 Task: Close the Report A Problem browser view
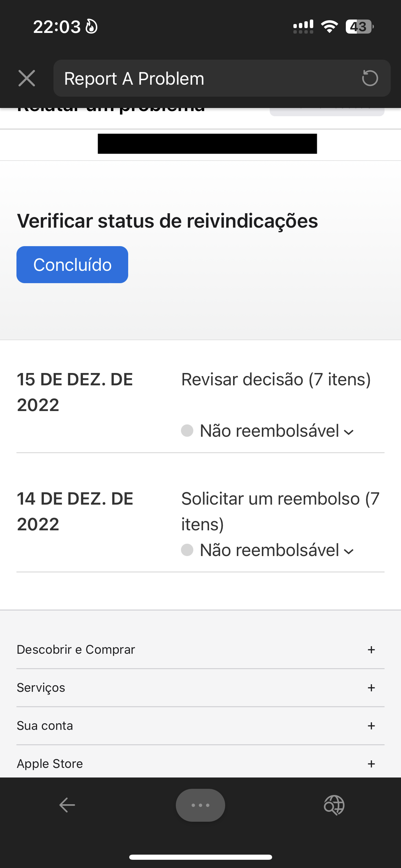27,78
